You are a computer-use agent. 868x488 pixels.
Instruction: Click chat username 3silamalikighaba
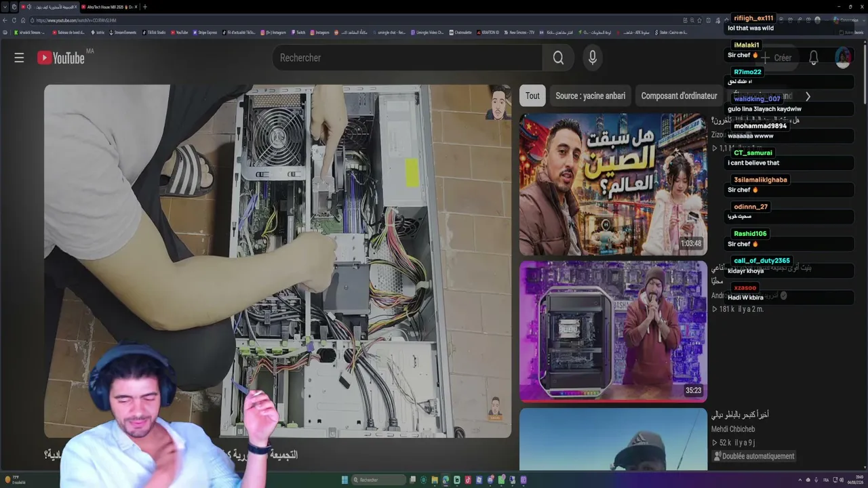point(760,180)
